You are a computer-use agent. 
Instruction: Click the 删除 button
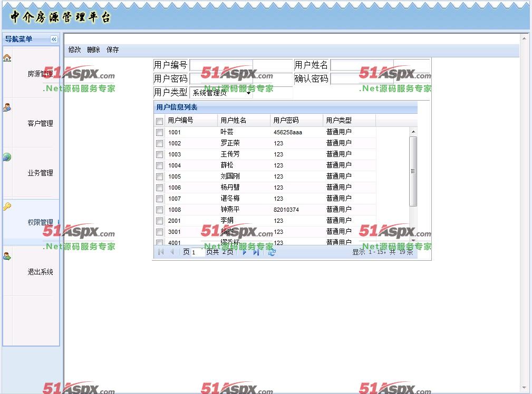click(93, 50)
